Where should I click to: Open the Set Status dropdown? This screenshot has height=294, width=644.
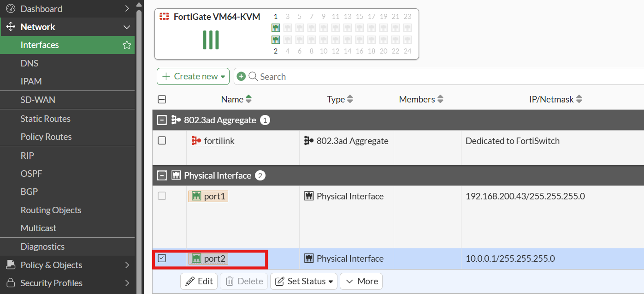point(304,281)
